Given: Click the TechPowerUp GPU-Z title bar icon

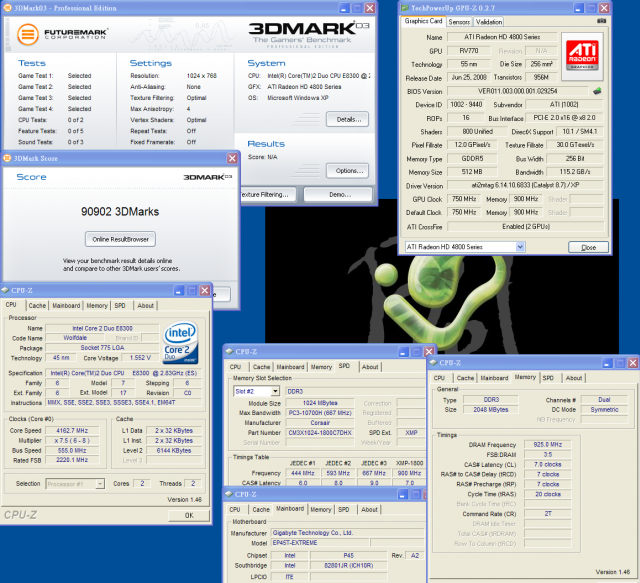Looking at the screenshot, I should [x=404, y=8].
